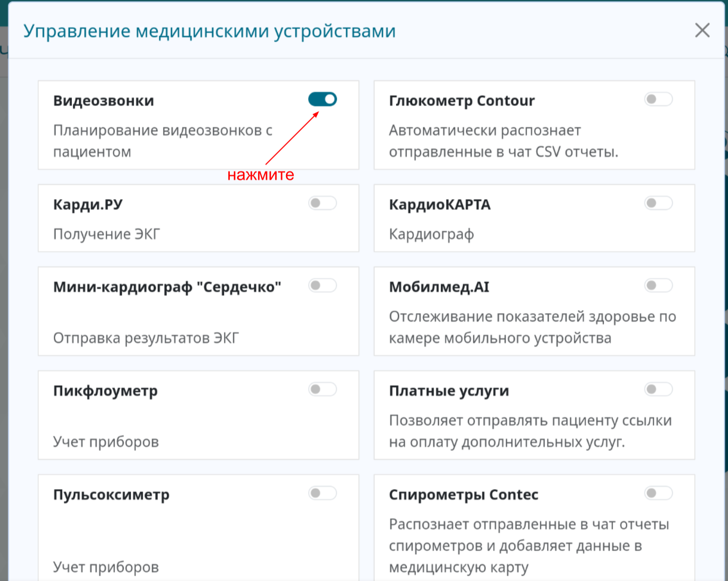Viewport: 728px width, 581px height.
Task: Enable the Спирометры Contec toggle
Action: [658, 493]
